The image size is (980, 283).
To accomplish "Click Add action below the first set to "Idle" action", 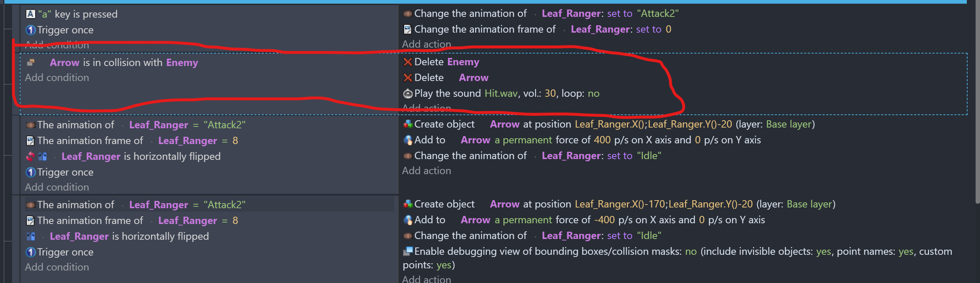I will pos(426,170).
